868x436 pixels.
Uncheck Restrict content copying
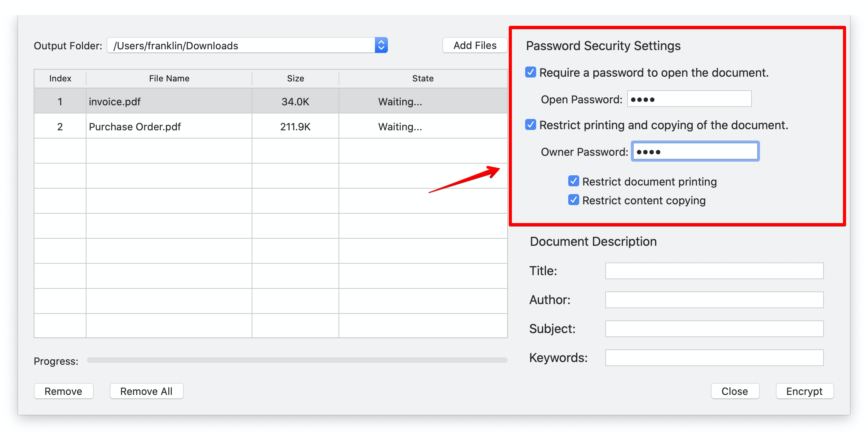click(574, 200)
